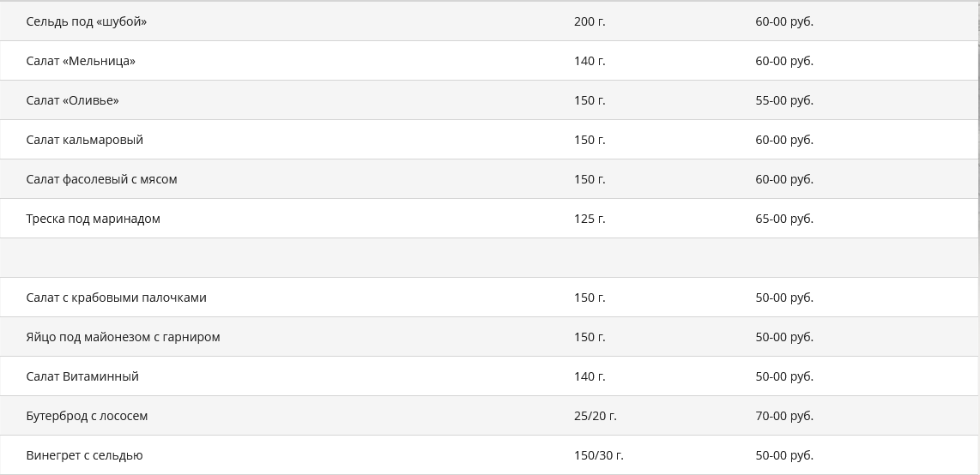980x475 pixels.
Task: Select the 125 г. weight value
Action: coord(590,219)
